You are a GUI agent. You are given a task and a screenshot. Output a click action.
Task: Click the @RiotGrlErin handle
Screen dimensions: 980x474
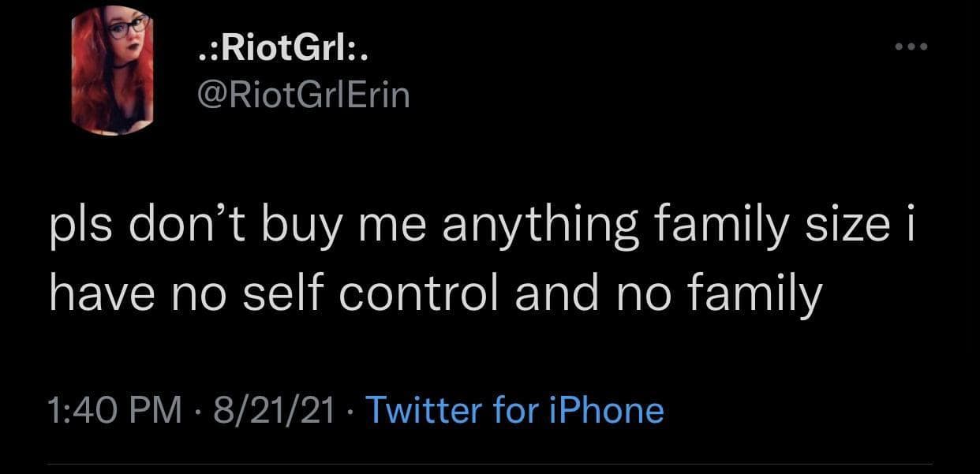coord(302,97)
